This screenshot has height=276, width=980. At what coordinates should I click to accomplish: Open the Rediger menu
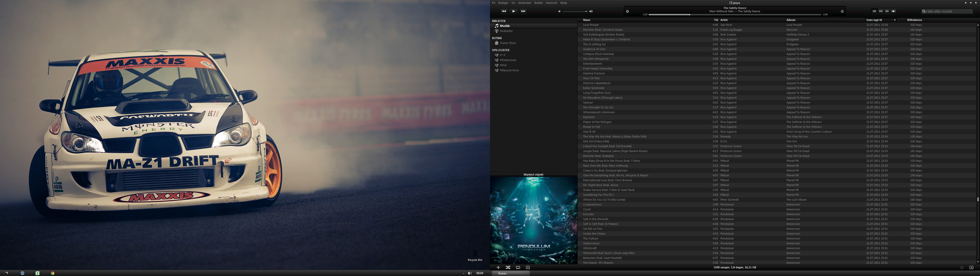click(503, 3)
